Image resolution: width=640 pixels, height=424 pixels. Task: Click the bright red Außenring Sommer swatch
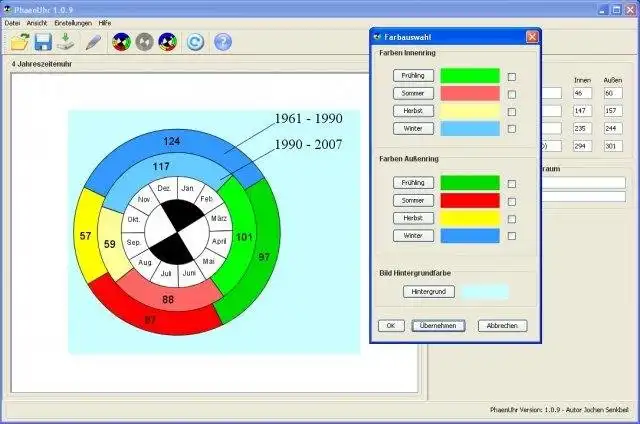point(470,200)
